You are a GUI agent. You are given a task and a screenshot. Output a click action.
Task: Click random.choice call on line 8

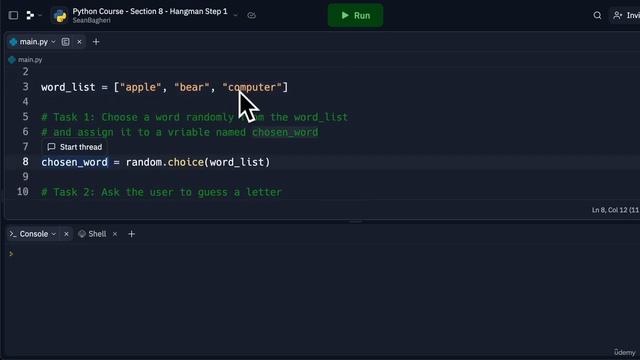tap(198, 162)
